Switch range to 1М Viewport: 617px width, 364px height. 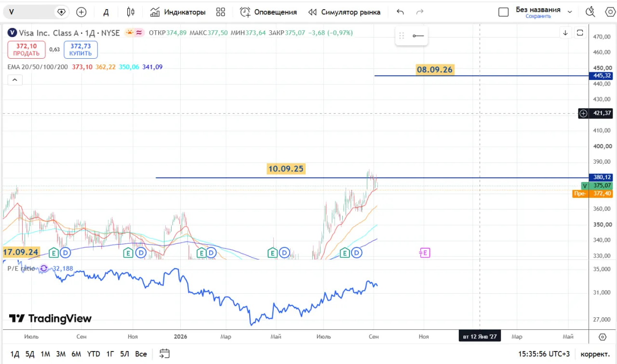tap(45, 354)
